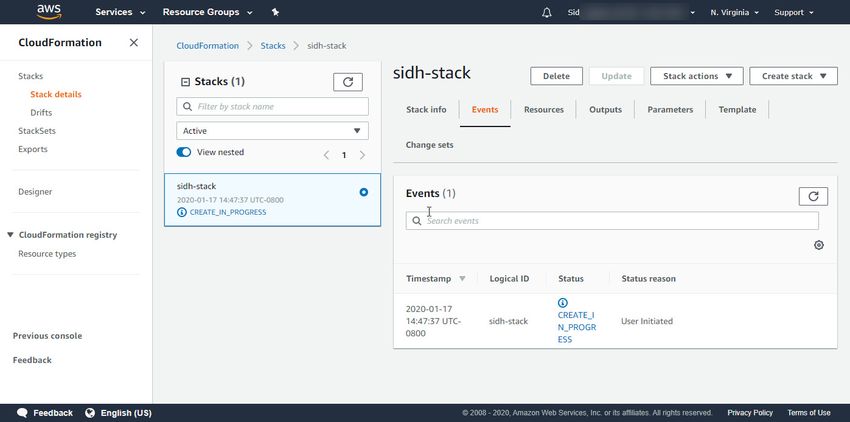The width and height of the screenshot is (850, 422).
Task: Open Designer in the sidebar
Action: point(35,192)
